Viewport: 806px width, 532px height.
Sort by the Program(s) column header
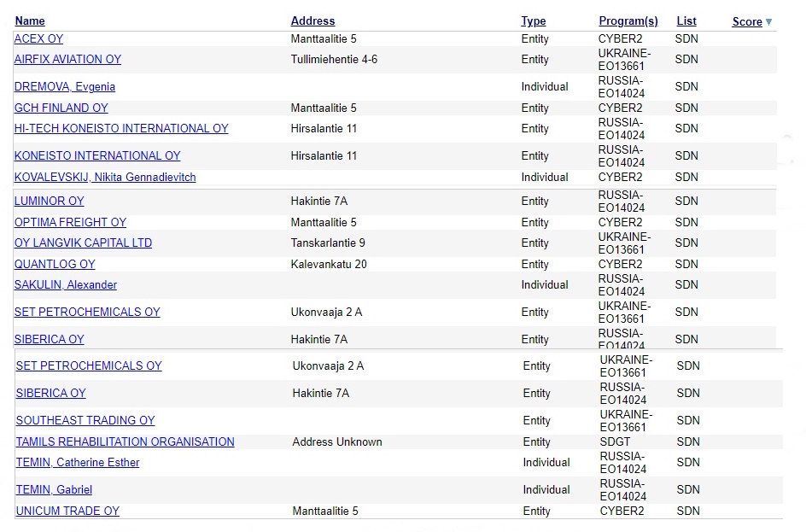628,21
